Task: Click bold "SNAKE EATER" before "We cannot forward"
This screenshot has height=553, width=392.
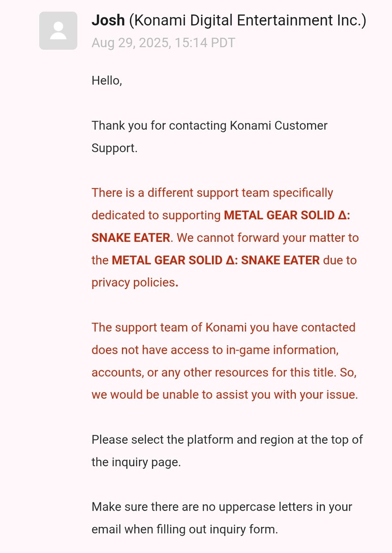Action: click(131, 238)
